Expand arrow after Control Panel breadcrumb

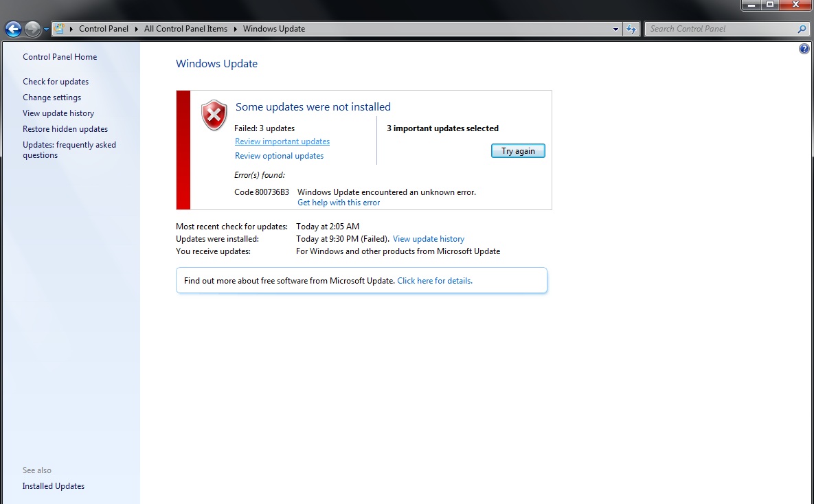[136, 29]
